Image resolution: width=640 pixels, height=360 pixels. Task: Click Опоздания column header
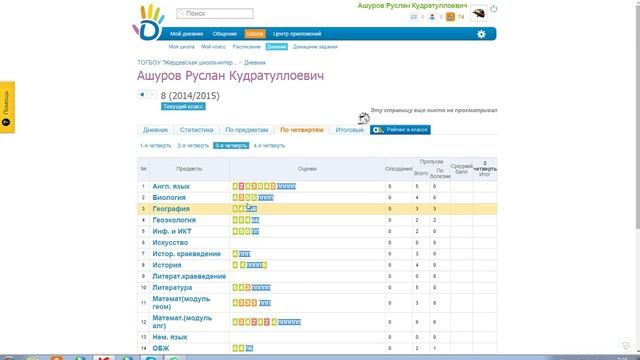point(399,169)
